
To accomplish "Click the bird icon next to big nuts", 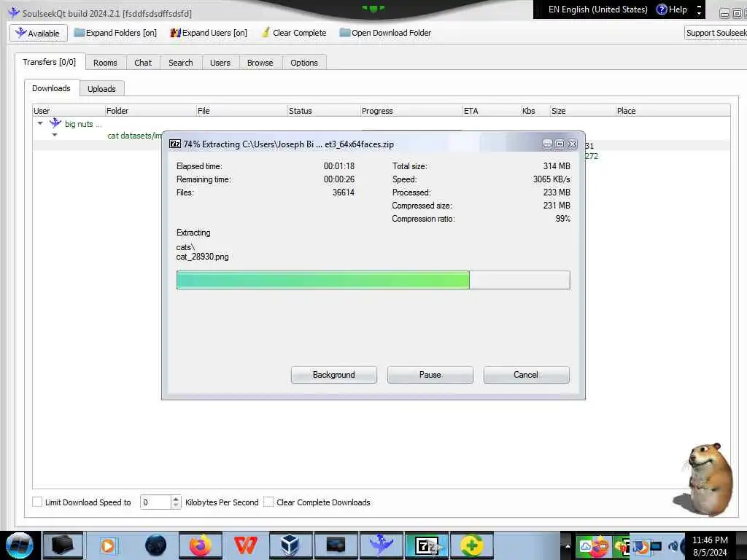I will pos(55,123).
